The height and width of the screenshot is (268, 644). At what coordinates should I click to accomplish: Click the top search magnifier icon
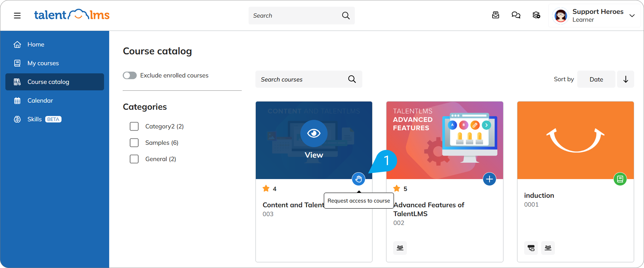(x=346, y=15)
